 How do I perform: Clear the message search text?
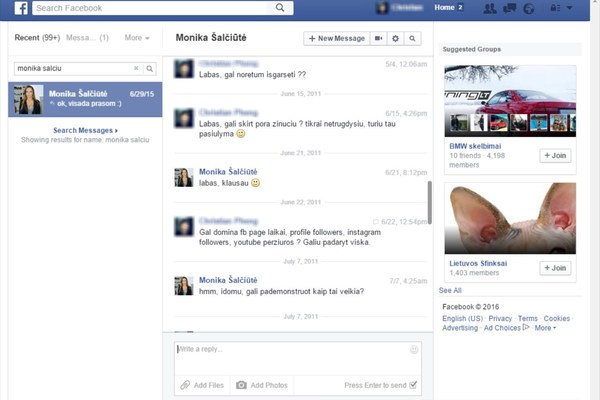[137, 68]
